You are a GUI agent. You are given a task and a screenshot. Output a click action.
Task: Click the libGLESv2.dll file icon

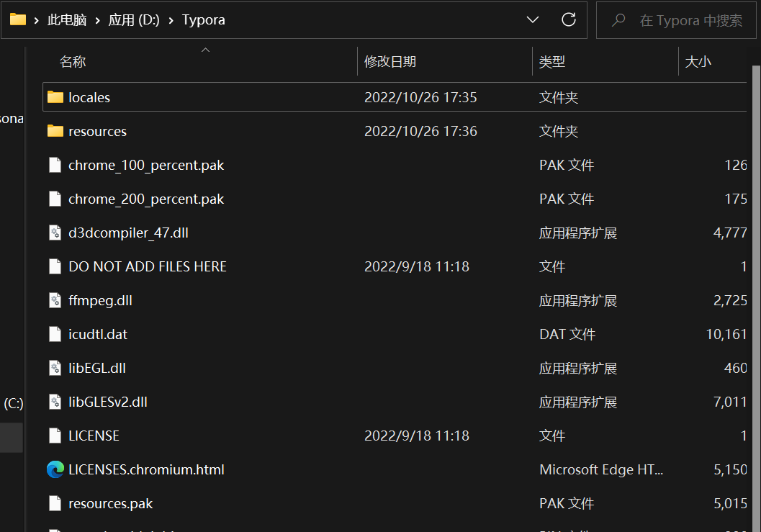pos(55,402)
